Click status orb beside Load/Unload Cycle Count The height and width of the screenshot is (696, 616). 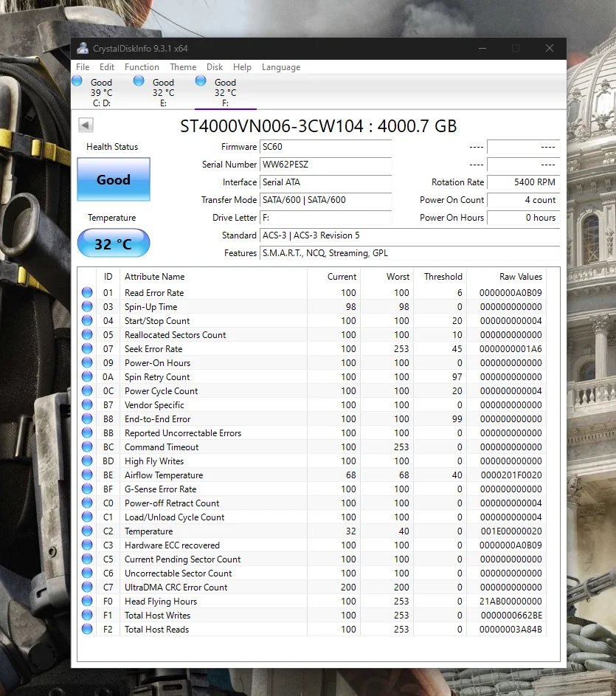(87, 517)
